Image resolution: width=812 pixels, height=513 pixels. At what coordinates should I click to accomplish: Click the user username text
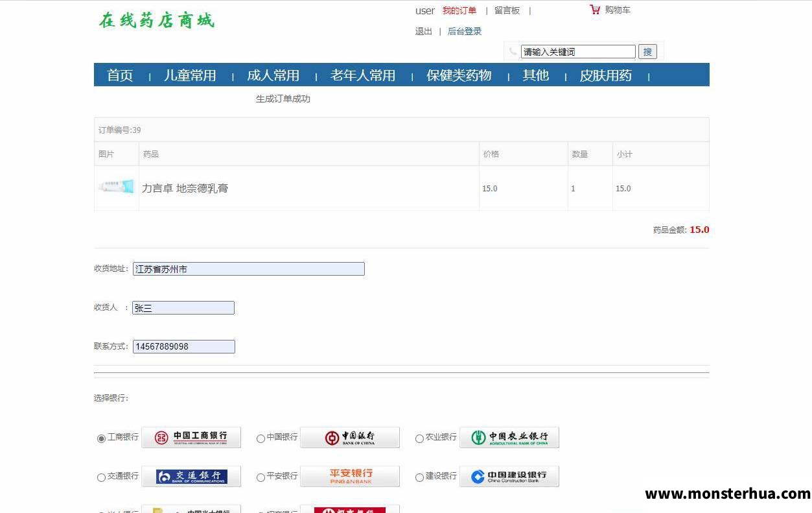tap(425, 10)
